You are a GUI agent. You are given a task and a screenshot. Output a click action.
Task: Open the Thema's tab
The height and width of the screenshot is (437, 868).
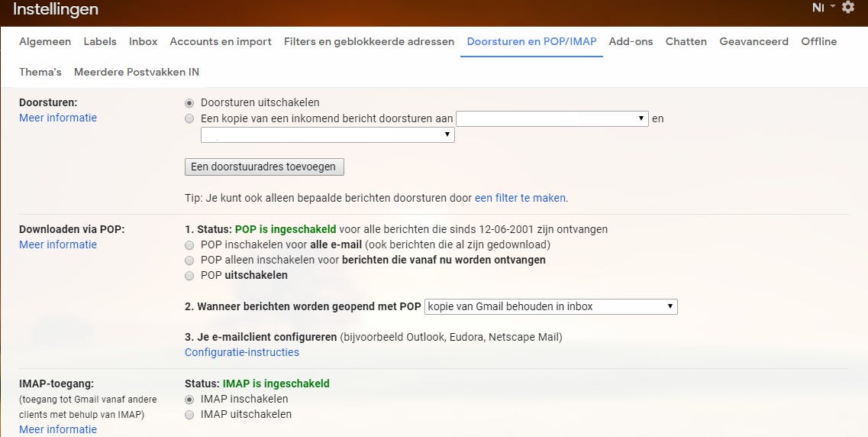click(40, 73)
